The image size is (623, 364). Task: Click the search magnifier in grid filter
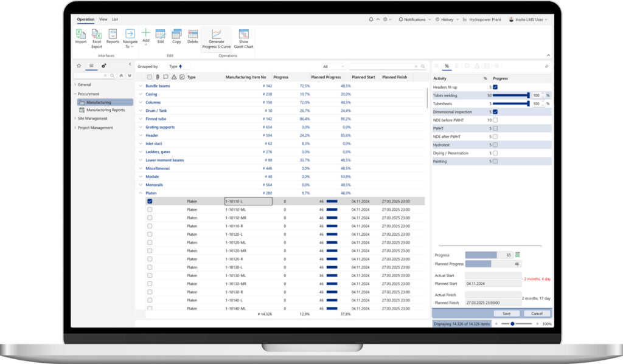(x=423, y=66)
